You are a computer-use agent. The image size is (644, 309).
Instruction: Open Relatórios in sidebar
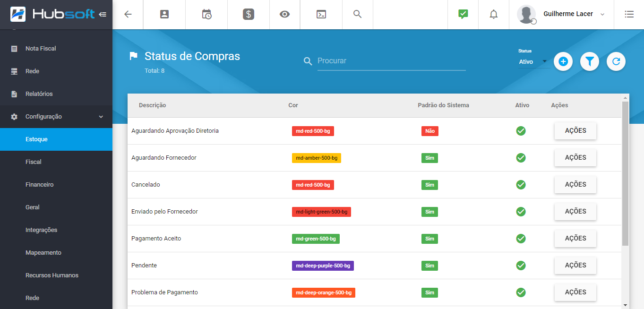pos(56,94)
